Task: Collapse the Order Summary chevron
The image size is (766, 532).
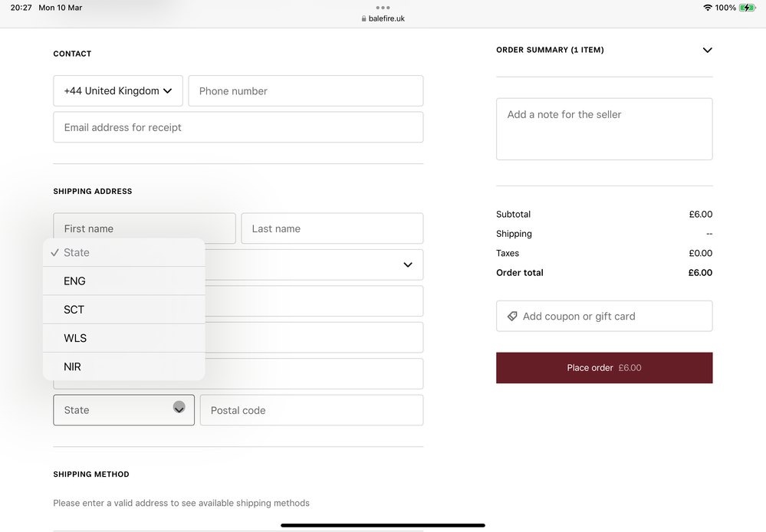Action: [x=707, y=50]
